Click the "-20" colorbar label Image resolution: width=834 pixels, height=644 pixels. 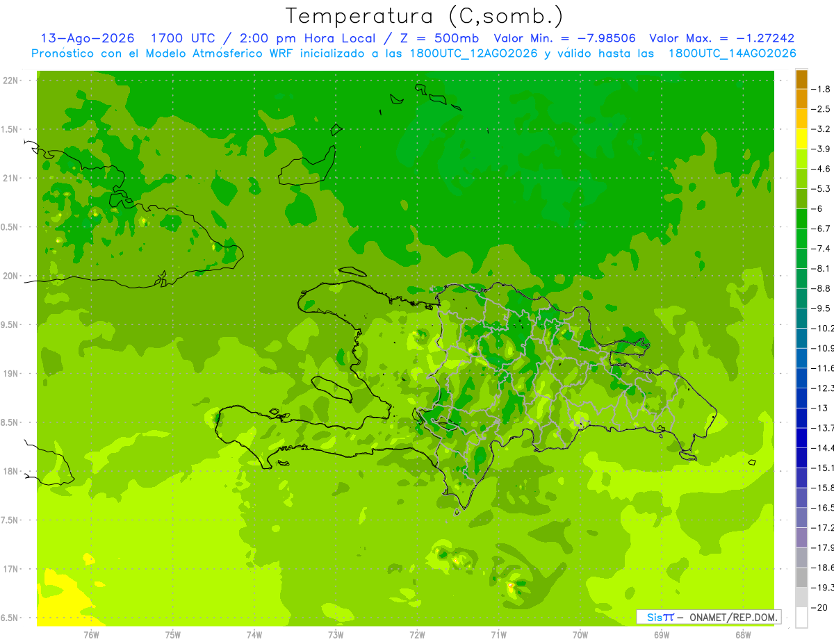pos(819,607)
